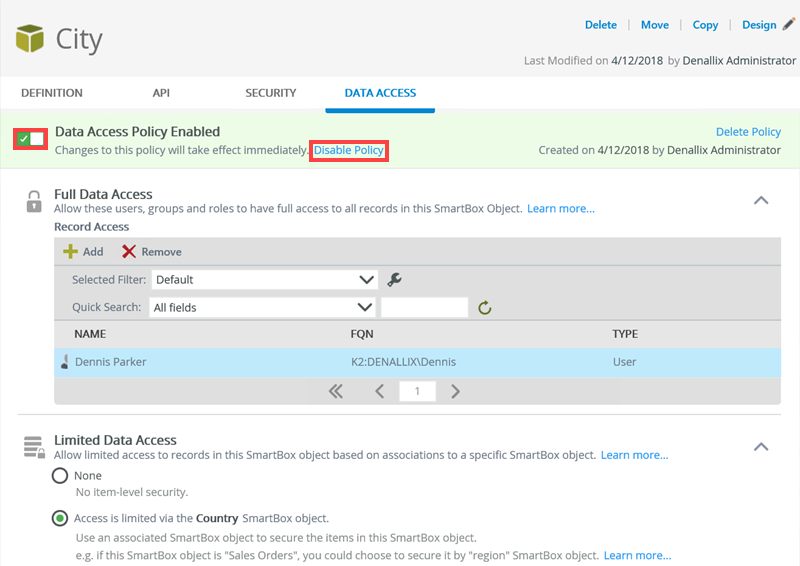Click the City SmartBox cube icon
This screenshot has width=800, height=566.
coord(30,38)
